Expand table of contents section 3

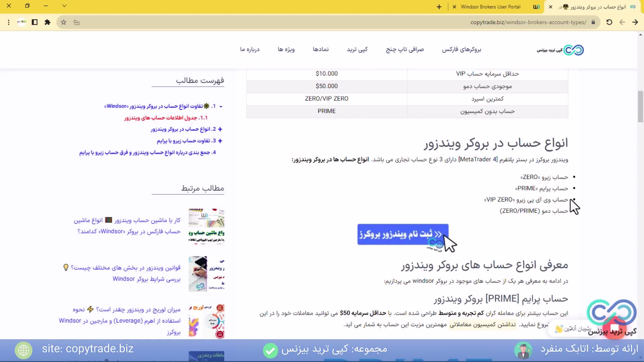click(x=220, y=141)
